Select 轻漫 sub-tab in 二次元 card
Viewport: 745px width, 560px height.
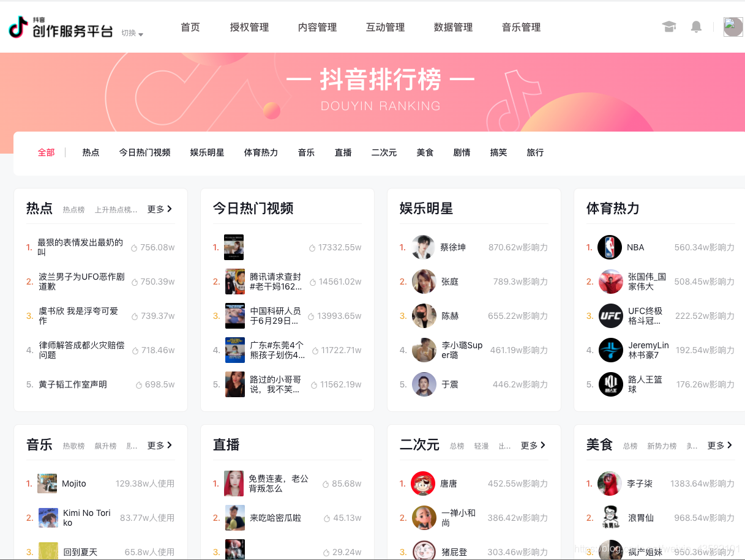[481, 446]
